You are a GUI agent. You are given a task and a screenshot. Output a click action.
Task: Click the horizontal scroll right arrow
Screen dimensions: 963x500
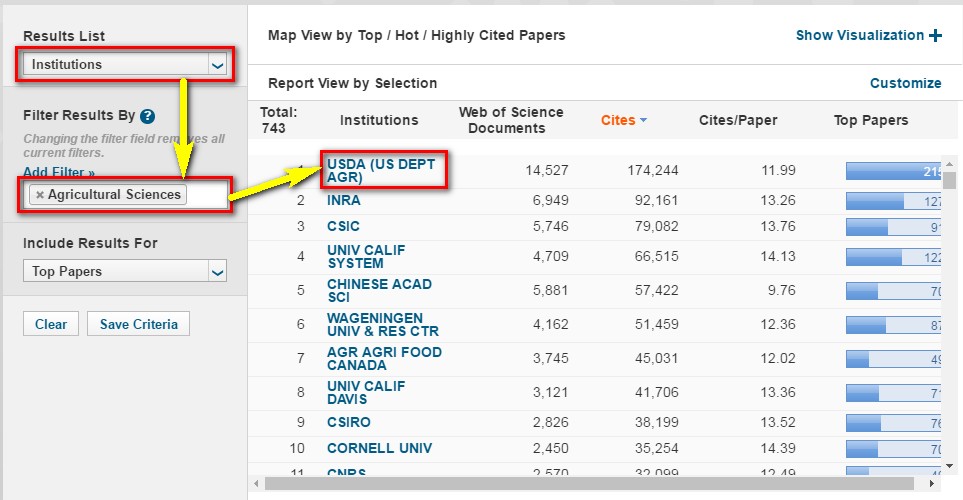[x=932, y=483]
